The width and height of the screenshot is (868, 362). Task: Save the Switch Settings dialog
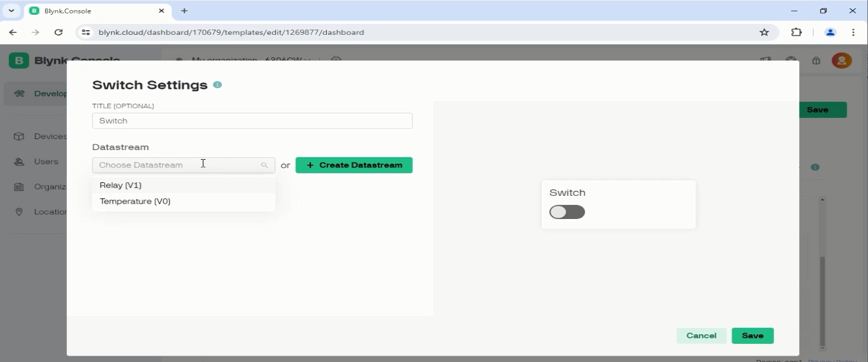(752, 336)
